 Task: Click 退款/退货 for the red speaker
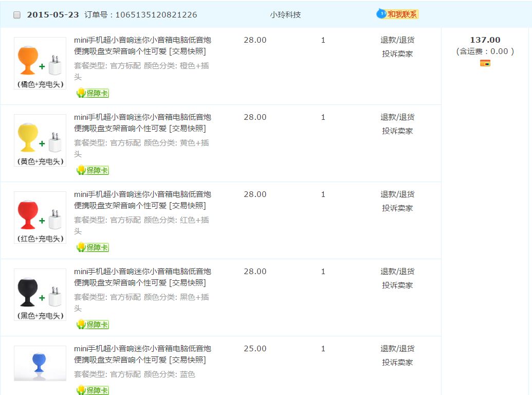tap(397, 194)
